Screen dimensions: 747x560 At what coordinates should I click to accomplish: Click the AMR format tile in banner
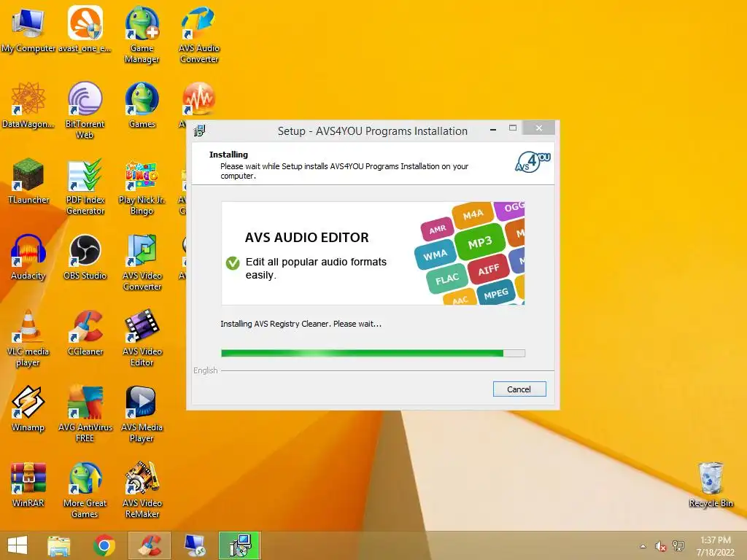(438, 230)
